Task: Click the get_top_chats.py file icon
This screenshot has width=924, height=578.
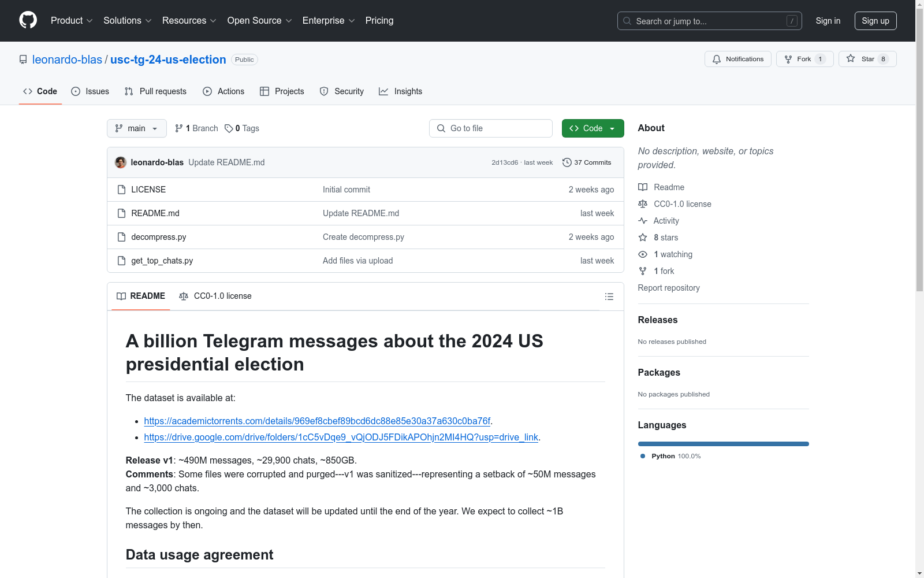Action: [121, 261]
